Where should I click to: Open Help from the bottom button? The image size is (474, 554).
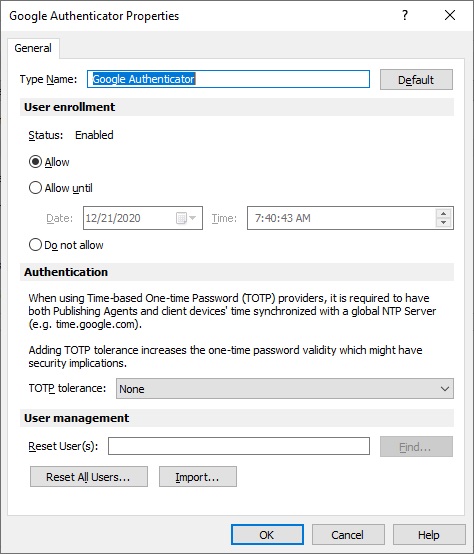[x=429, y=535]
